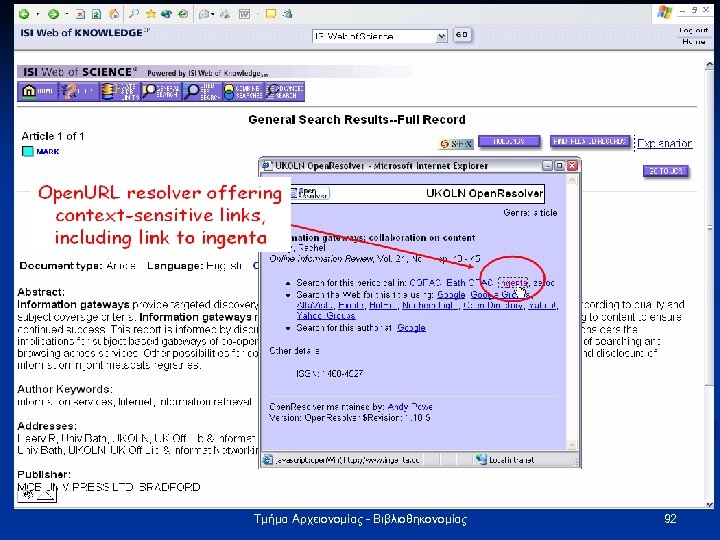Screen dimensions: 720x540
Task: Open Favorites star icon
Action: point(151,14)
